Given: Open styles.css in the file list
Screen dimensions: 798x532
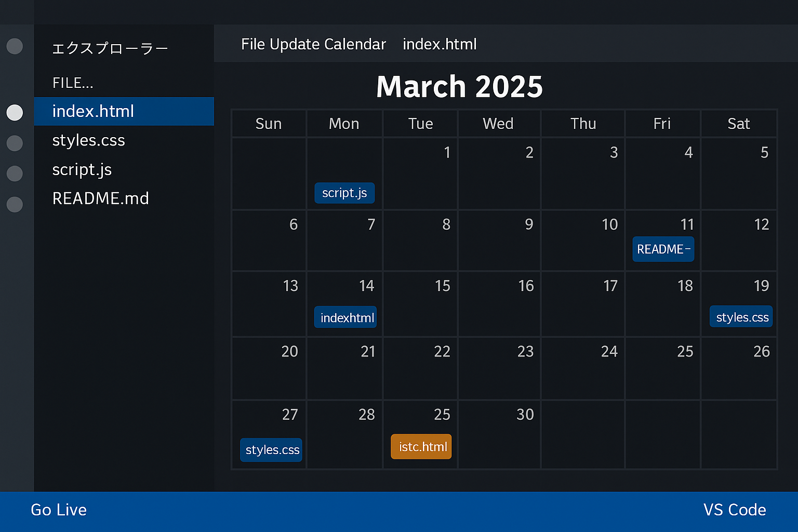Looking at the screenshot, I should pyautogui.click(x=89, y=140).
